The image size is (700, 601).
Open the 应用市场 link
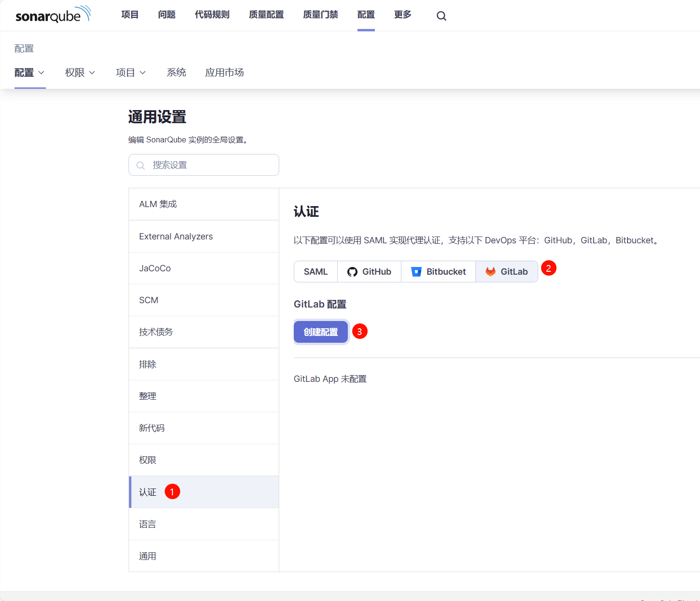(x=224, y=72)
